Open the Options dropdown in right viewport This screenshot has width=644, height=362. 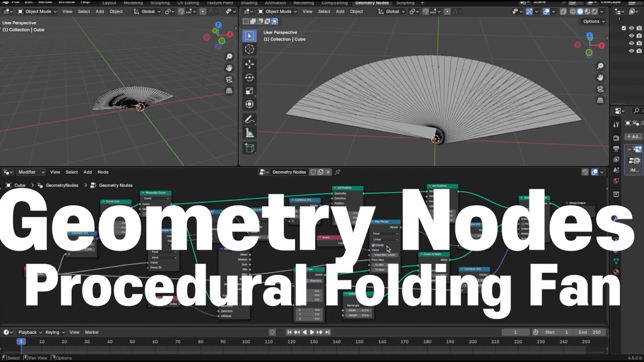[594, 21]
